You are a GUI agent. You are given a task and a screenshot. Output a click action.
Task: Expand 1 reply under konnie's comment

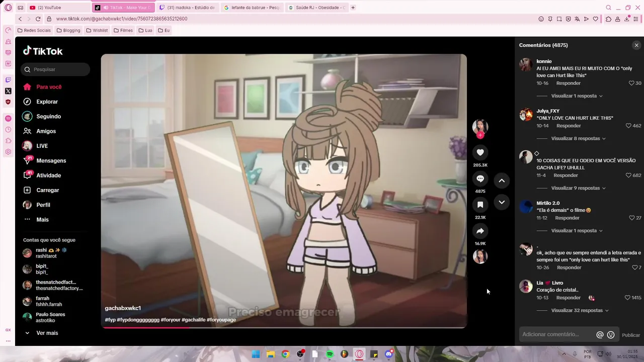tap(577, 96)
